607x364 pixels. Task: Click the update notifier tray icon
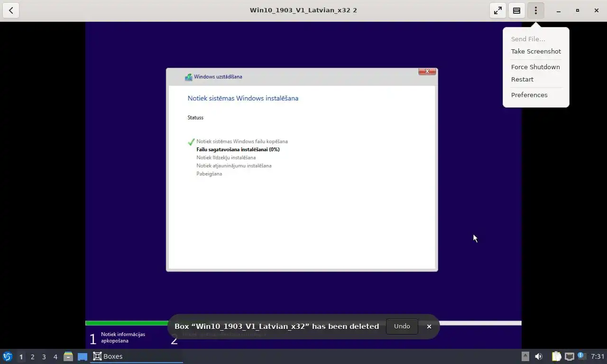click(x=581, y=356)
